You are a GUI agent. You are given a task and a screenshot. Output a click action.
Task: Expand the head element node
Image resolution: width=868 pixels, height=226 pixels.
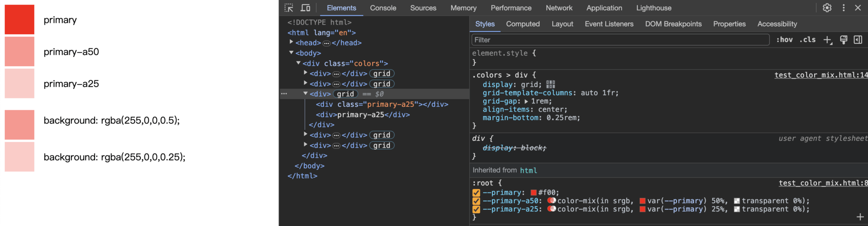(x=291, y=42)
